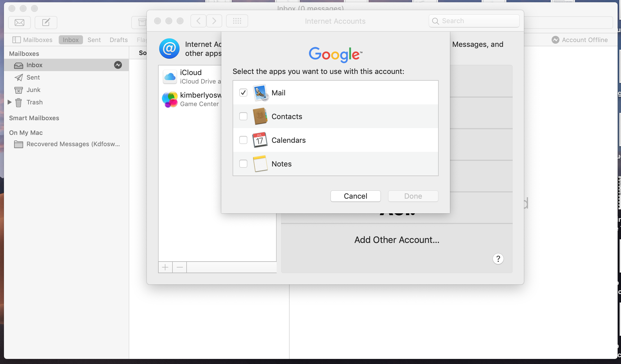The image size is (621, 364).
Task: Enable the Contacts checkbox
Action: (243, 116)
